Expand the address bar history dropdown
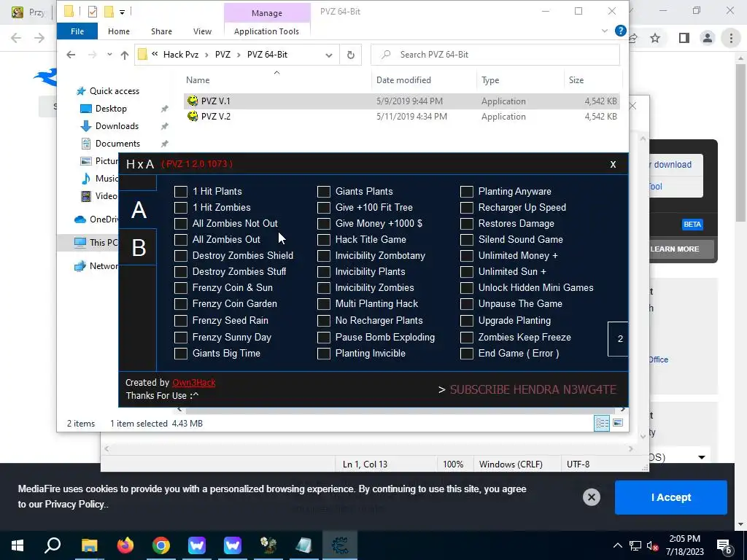The height and width of the screenshot is (560, 747). click(x=329, y=55)
